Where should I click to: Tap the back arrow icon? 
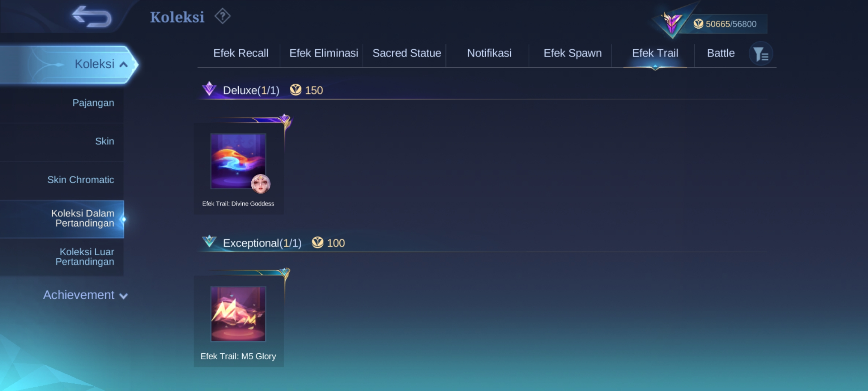92,17
